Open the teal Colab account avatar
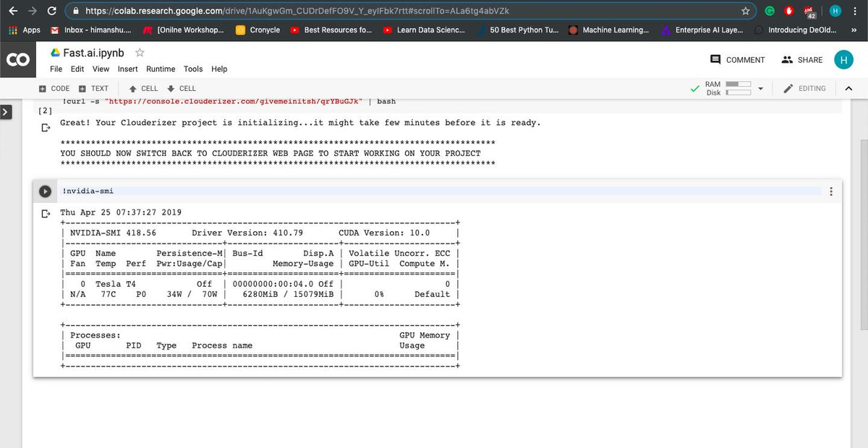Viewport: 868px width, 448px height. coord(843,60)
